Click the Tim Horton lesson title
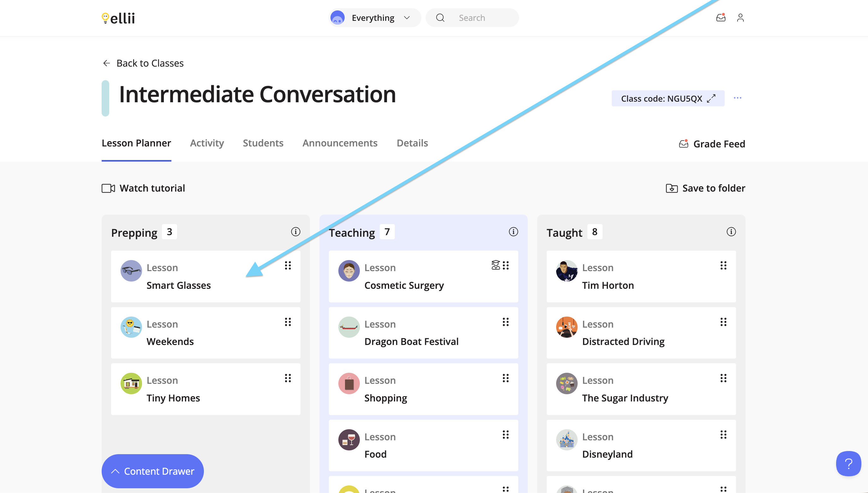 [x=608, y=285]
